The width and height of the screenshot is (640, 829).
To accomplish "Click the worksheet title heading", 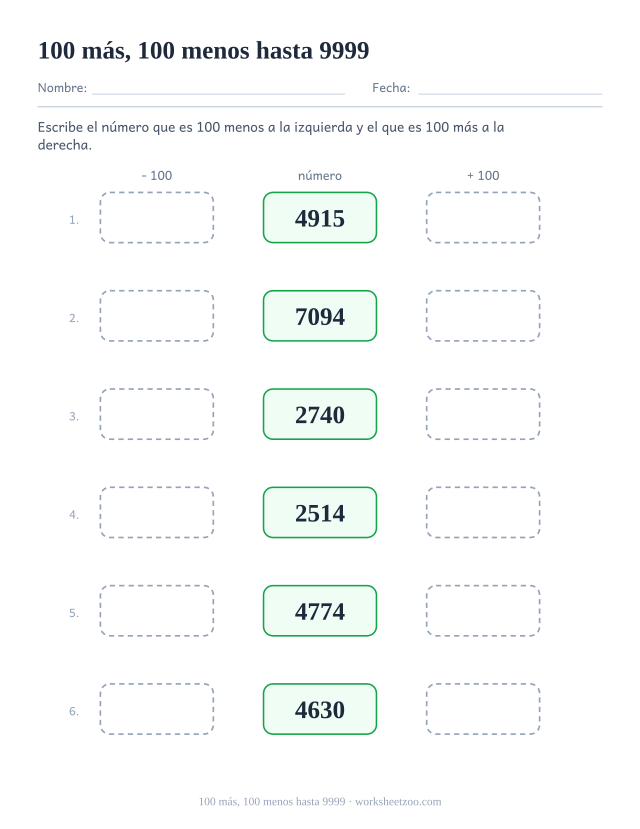I will pos(203,51).
